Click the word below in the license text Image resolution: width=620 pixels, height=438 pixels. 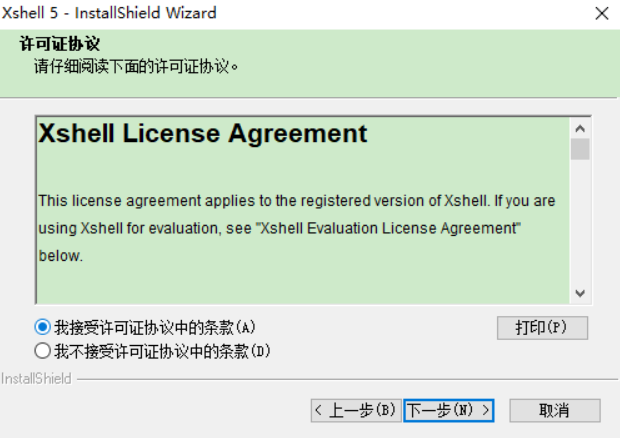coord(60,256)
